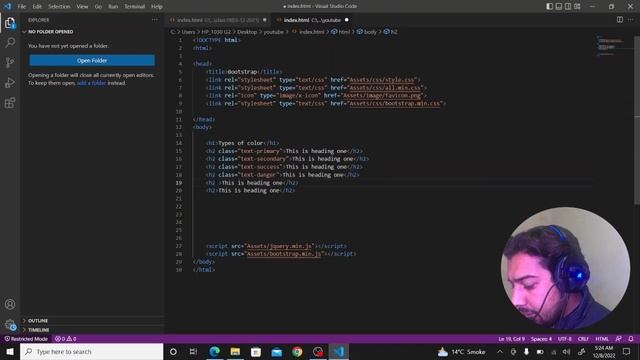Open the Windows action center icon
The image size is (640, 360).
click(x=627, y=351)
